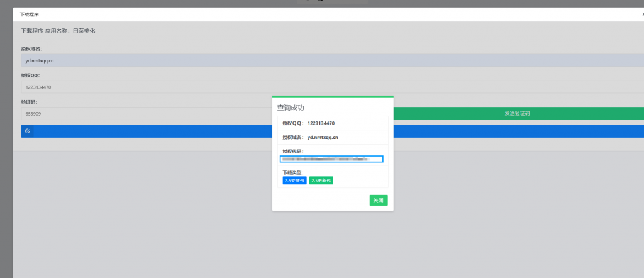The height and width of the screenshot is (278, 644).
Task: Click the 授权域名 label on the form
Action: pos(31,48)
